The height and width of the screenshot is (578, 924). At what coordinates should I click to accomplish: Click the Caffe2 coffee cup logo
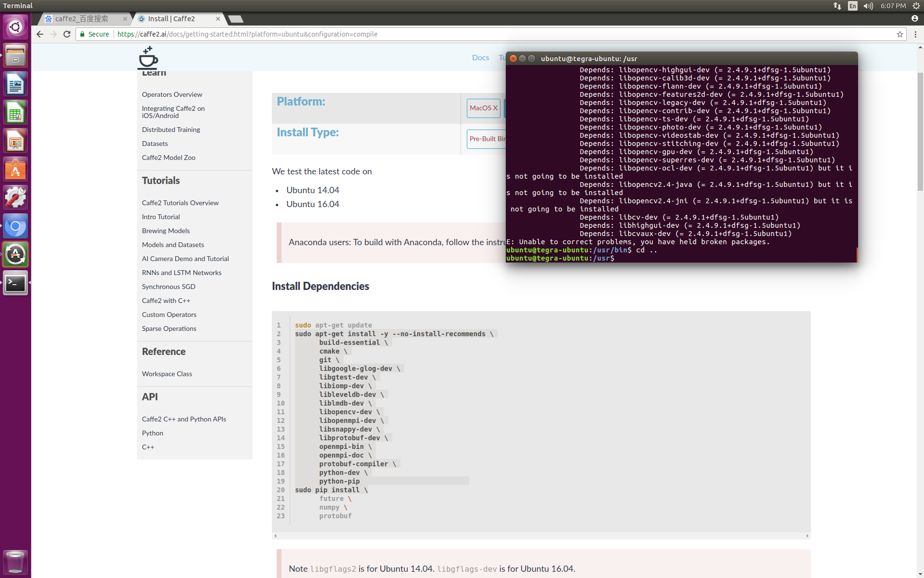coord(148,57)
